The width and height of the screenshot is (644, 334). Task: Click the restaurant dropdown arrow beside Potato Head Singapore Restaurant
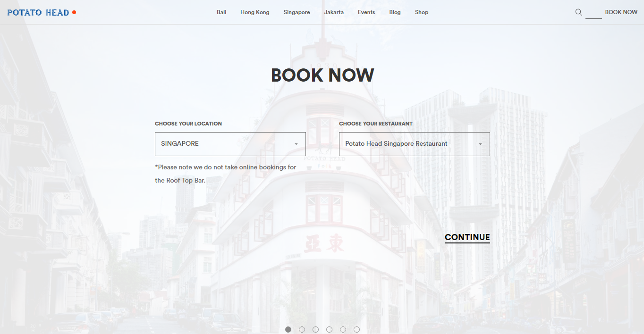[x=480, y=144]
